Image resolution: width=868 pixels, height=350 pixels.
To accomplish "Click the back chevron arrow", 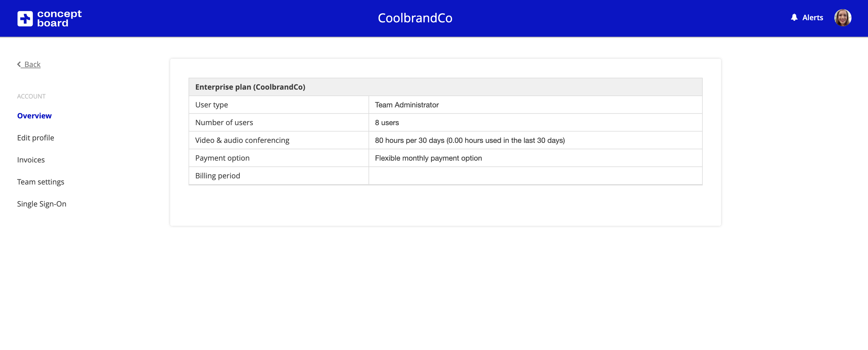I will coord(19,64).
